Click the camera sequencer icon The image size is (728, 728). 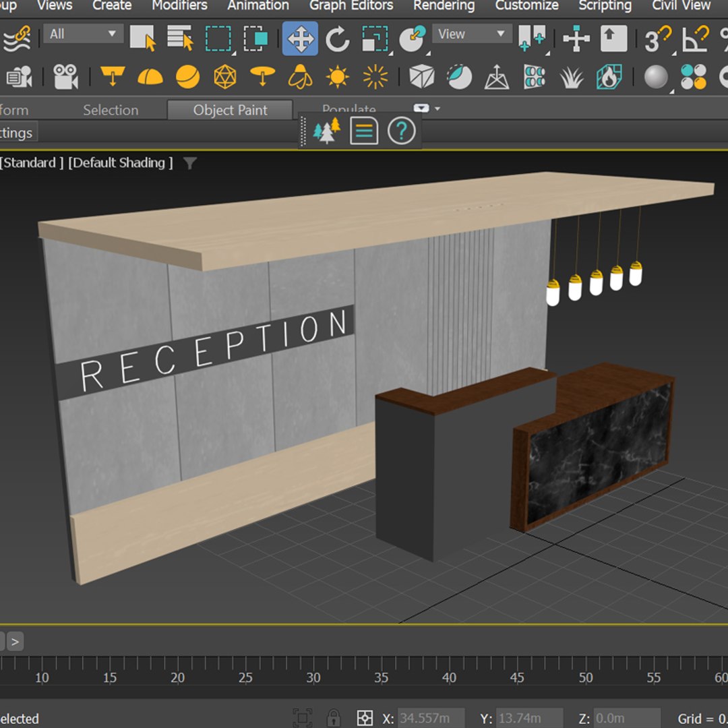click(x=19, y=77)
